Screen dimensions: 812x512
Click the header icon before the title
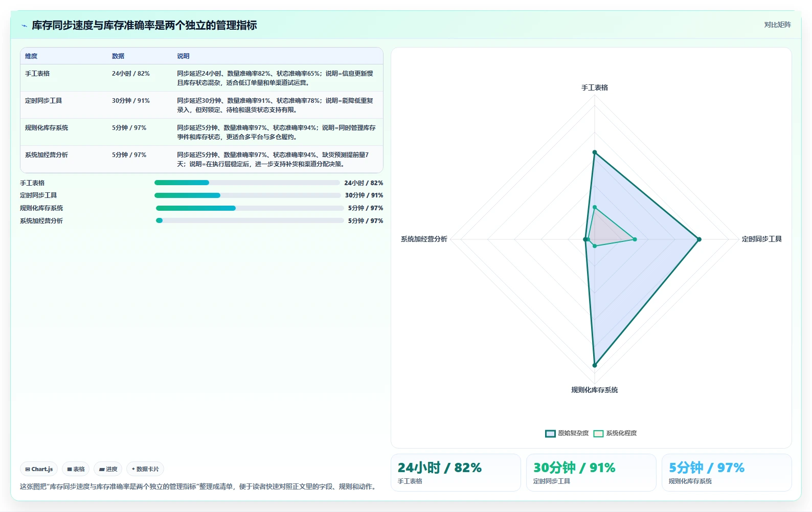point(24,26)
